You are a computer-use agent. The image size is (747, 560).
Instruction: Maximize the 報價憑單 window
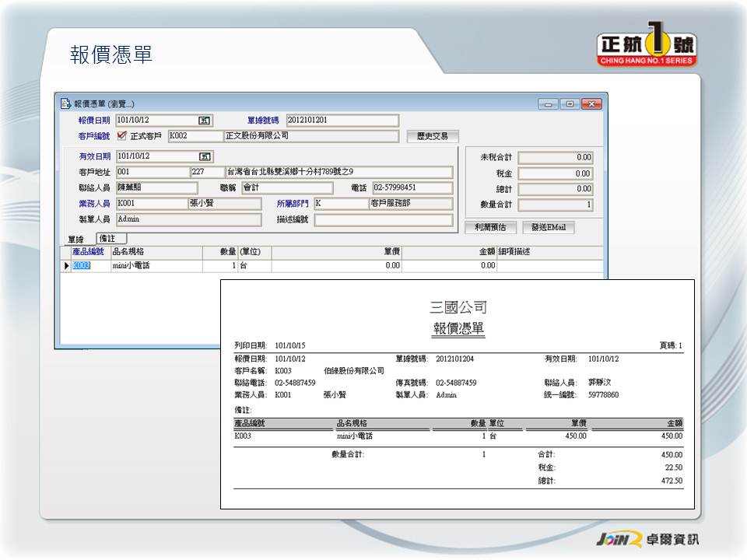(570, 103)
